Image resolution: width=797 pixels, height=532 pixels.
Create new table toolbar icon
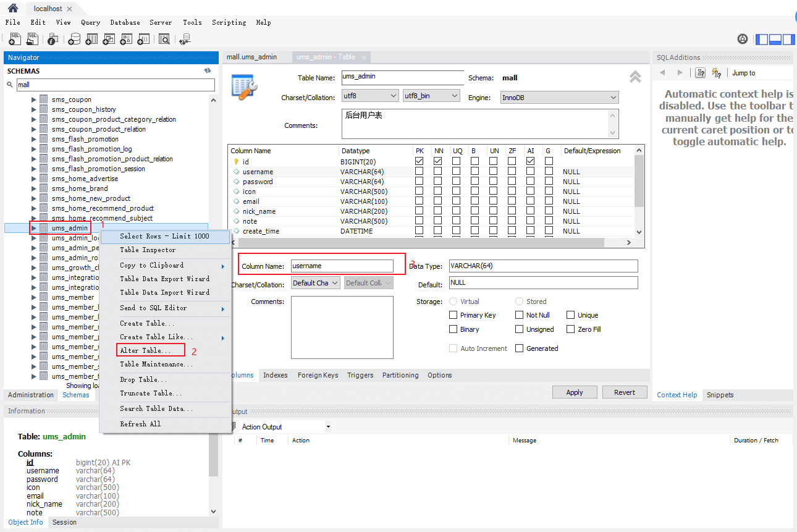(x=91, y=39)
